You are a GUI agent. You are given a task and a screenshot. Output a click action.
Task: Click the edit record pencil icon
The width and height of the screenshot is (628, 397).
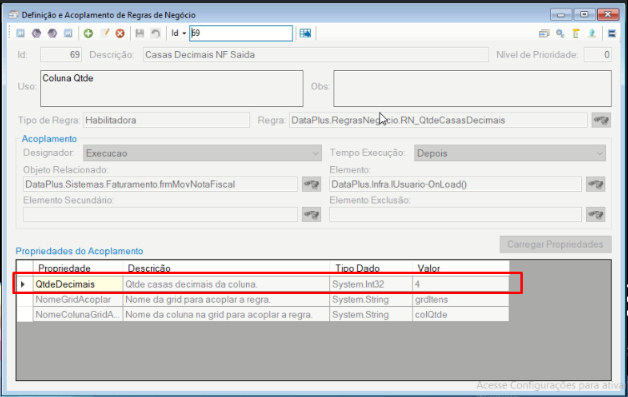(105, 33)
